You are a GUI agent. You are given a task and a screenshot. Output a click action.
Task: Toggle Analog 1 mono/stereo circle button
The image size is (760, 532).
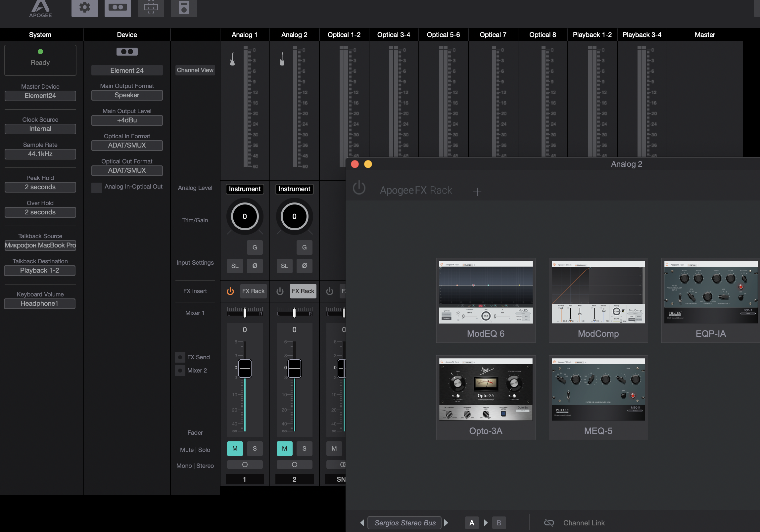pyautogui.click(x=245, y=465)
